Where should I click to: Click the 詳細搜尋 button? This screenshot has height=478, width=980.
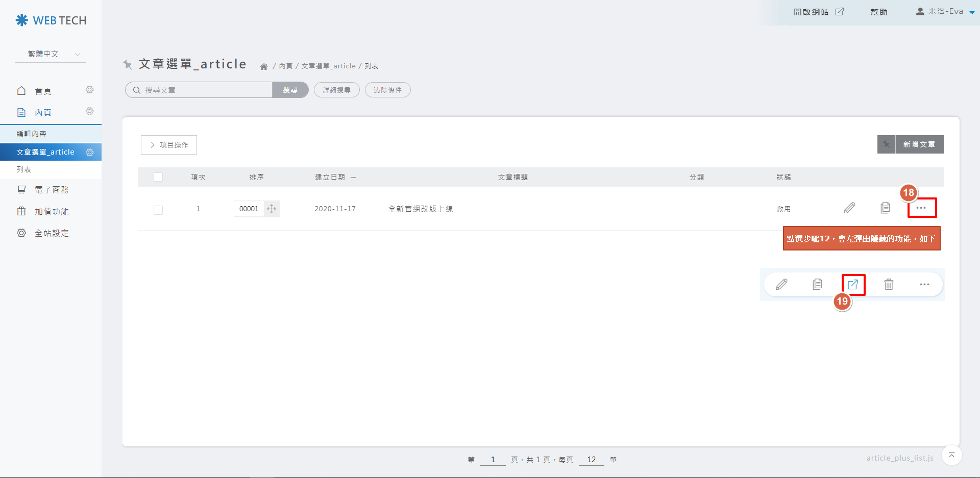tap(336, 90)
